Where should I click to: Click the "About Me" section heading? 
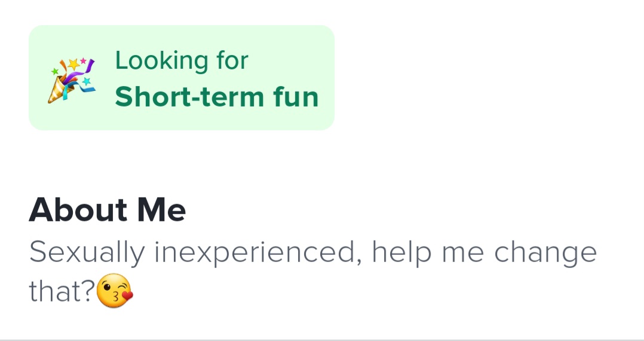(x=108, y=210)
